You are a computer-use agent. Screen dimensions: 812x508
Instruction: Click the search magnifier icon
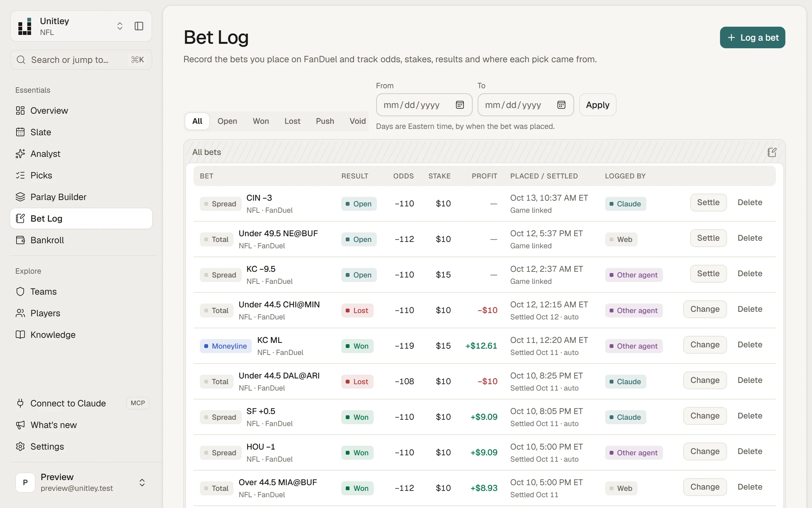[x=21, y=60]
